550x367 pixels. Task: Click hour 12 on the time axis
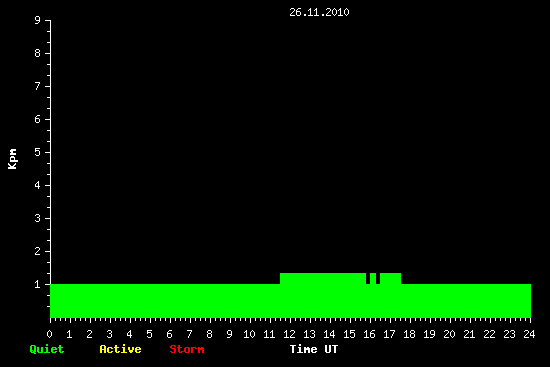[289, 334]
